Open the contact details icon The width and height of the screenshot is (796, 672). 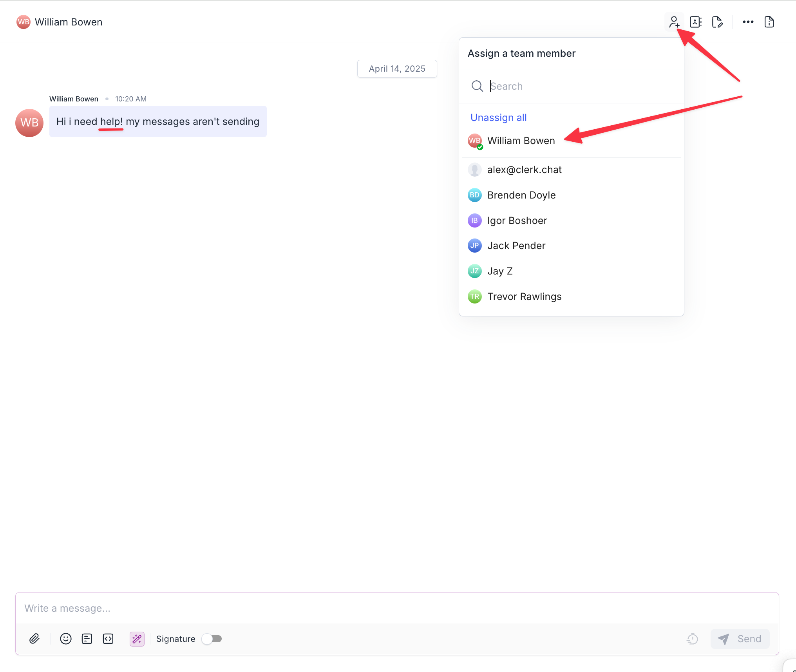pyautogui.click(x=696, y=22)
